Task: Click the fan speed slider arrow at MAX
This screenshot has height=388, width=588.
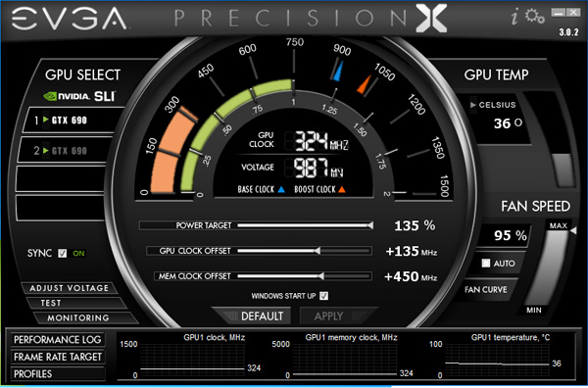Action: pos(573,231)
